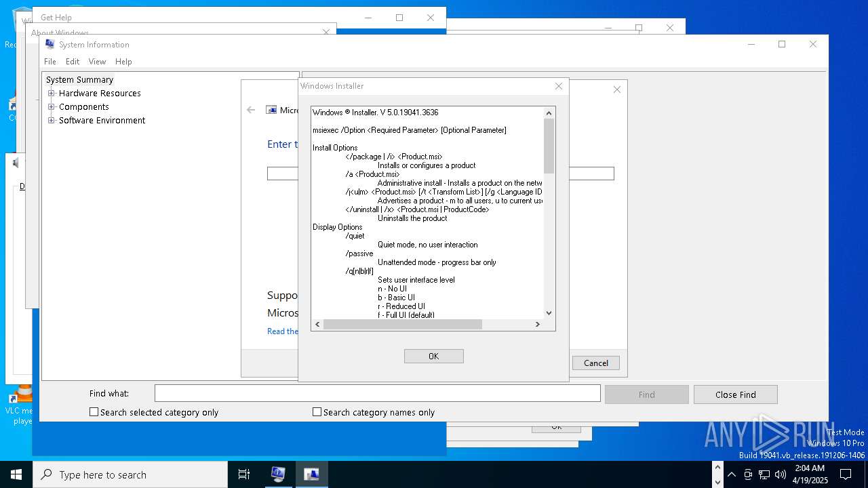Click the vertical scrollbar thumb in the installer help text

click(549, 145)
